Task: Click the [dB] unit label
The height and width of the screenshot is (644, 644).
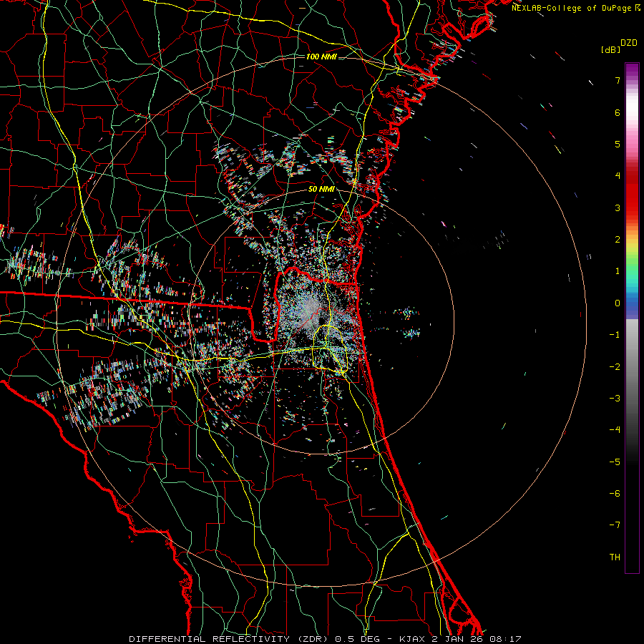Action: tap(610, 49)
